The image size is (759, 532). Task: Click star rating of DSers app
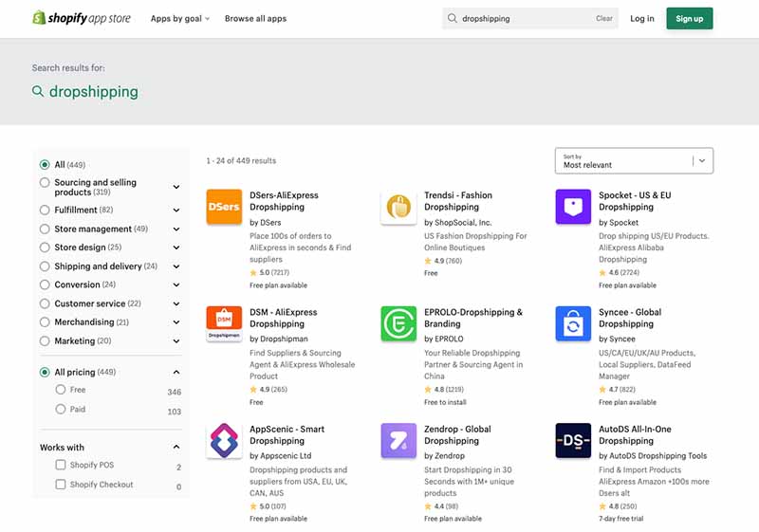(x=269, y=272)
